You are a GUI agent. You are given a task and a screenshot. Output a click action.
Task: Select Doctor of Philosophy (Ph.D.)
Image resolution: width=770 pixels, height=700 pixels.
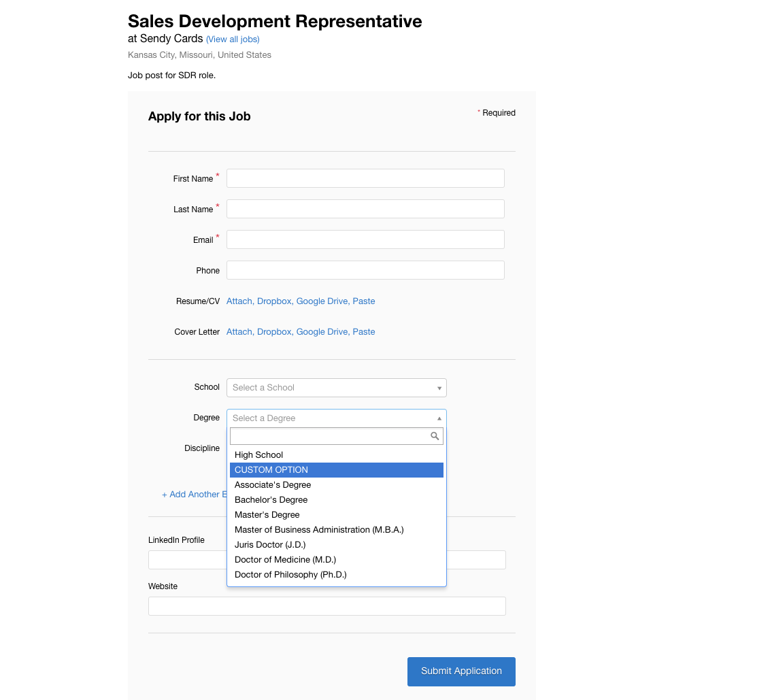click(x=290, y=575)
